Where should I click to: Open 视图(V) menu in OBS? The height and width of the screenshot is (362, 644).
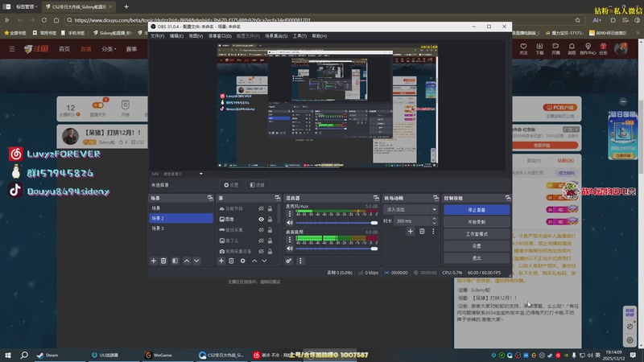click(196, 36)
